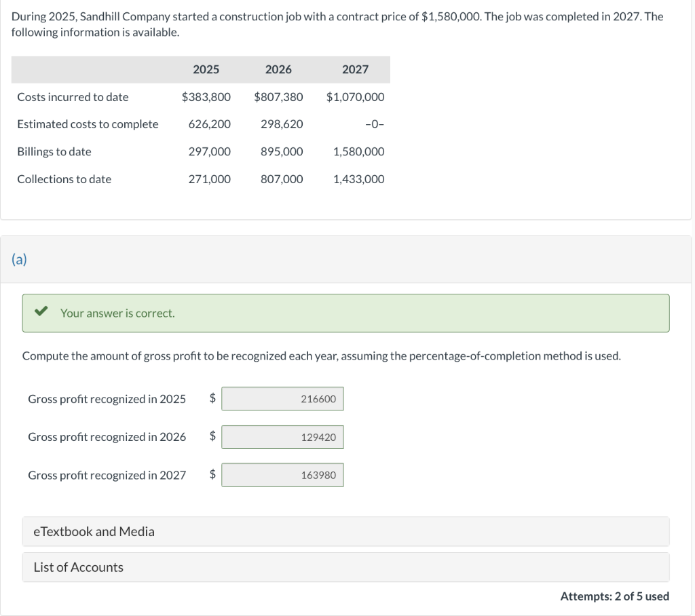Click the green checkmark icon
Viewport: 695px width, 616px height.
pos(41,311)
